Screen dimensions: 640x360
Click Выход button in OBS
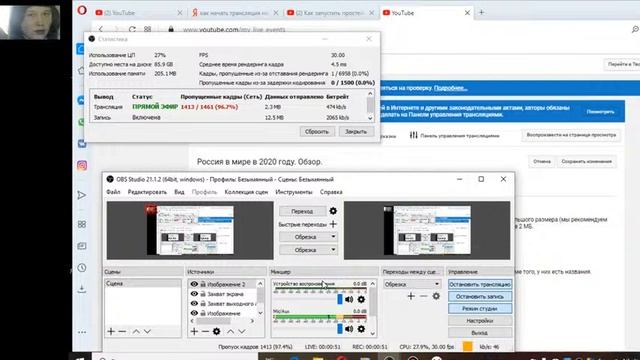pyautogui.click(x=480, y=333)
